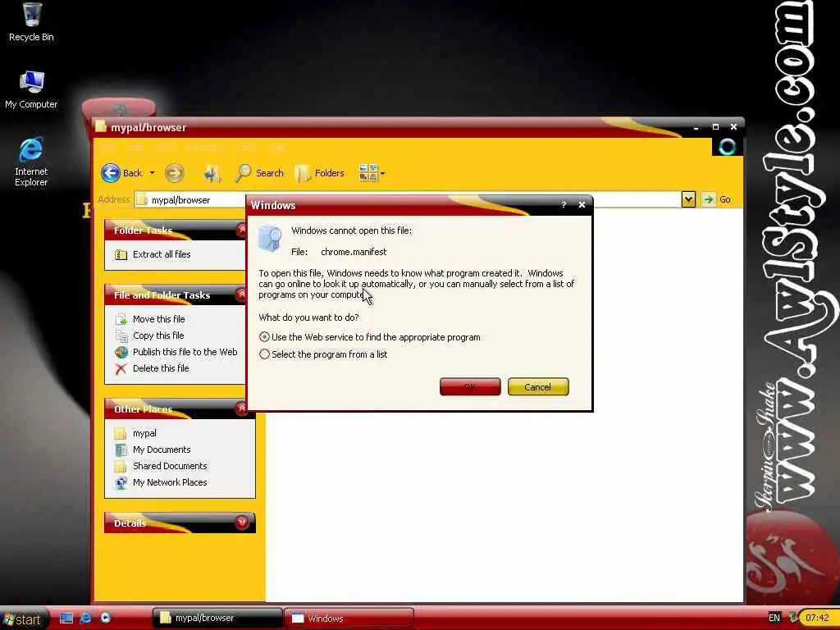
Task: Open My Computer desktop icon
Action: [31, 90]
